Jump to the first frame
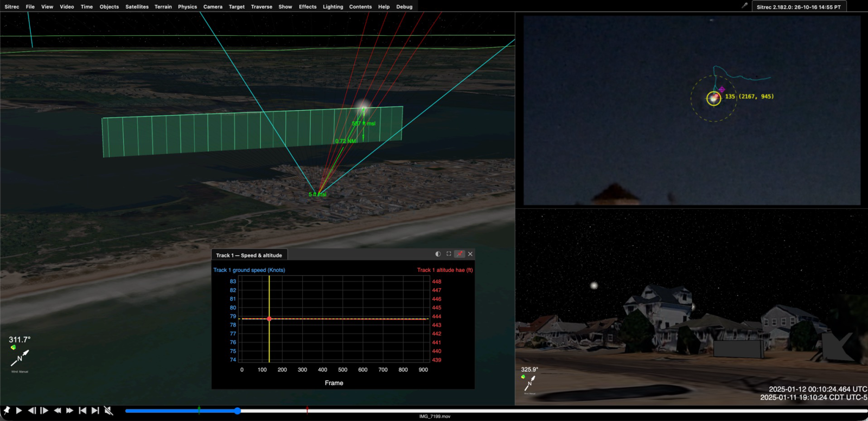The height and width of the screenshot is (421, 868). pyautogui.click(x=82, y=411)
